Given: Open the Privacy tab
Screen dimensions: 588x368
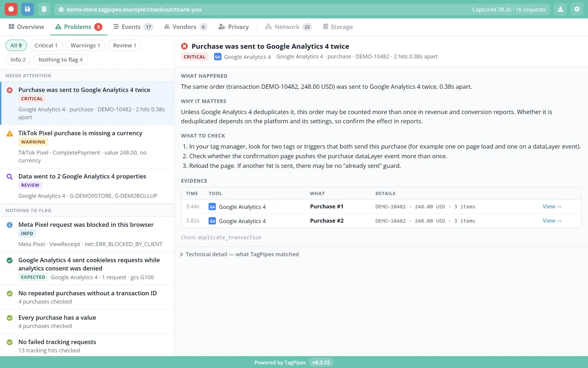Looking at the screenshot, I should pyautogui.click(x=233, y=27).
